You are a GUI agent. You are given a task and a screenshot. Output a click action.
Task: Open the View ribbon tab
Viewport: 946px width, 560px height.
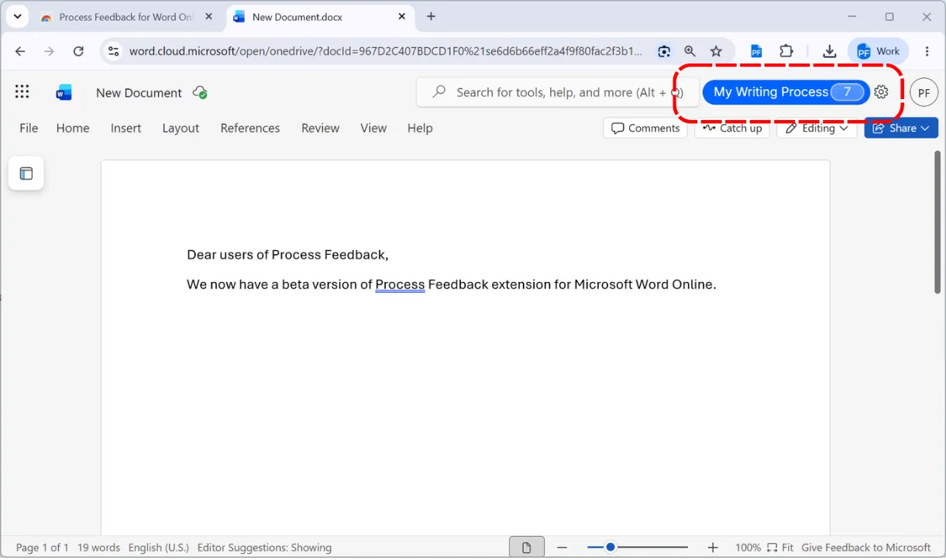(x=373, y=128)
